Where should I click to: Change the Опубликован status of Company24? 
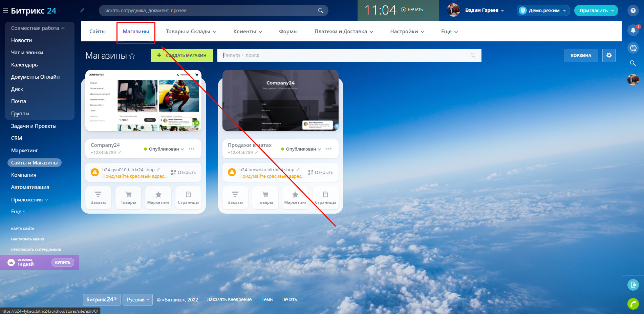(x=164, y=149)
